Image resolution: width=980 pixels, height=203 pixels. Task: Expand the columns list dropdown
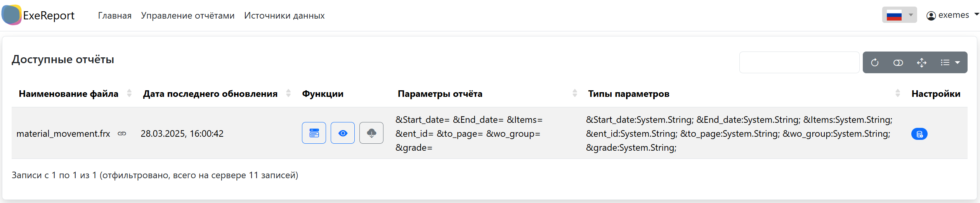[950, 63]
